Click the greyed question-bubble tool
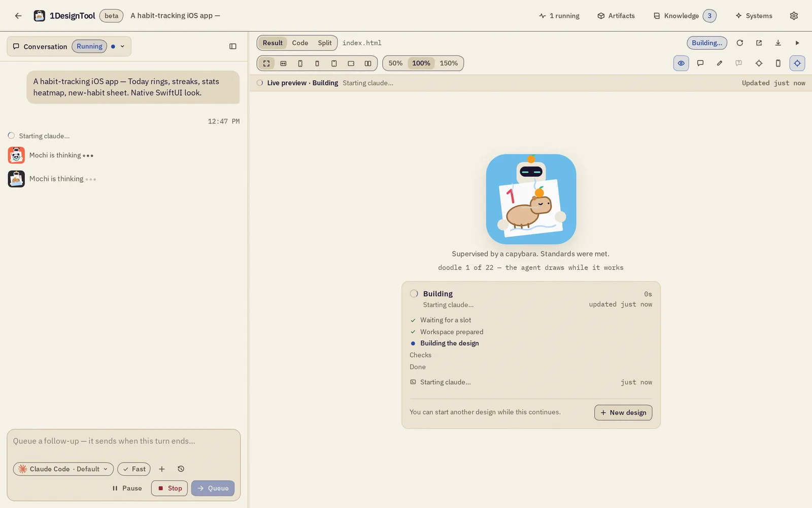Image resolution: width=812 pixels, height=508 pixels. pyautogui.click(x=739, y=63)
